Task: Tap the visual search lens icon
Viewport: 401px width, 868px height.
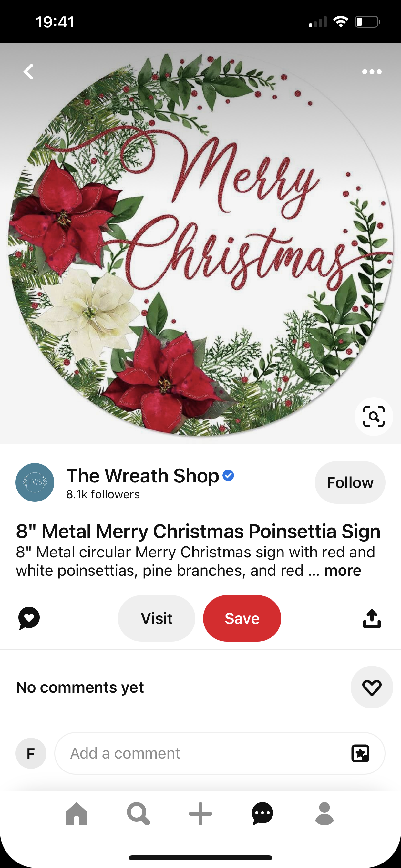Action: click(373, 417)
